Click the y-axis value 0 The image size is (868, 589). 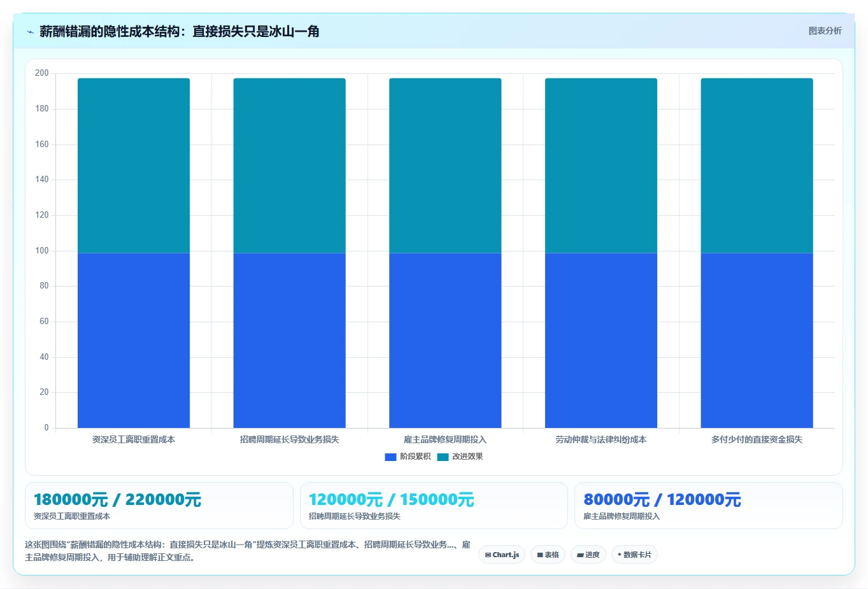coord(46,428)
